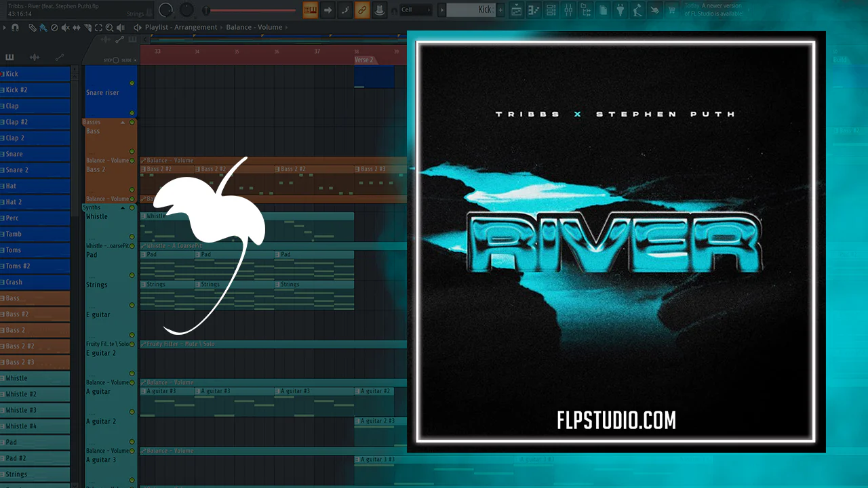Select the Clap #2 pattern
Screen dimensions: 868x488
(x=35, y=122)
